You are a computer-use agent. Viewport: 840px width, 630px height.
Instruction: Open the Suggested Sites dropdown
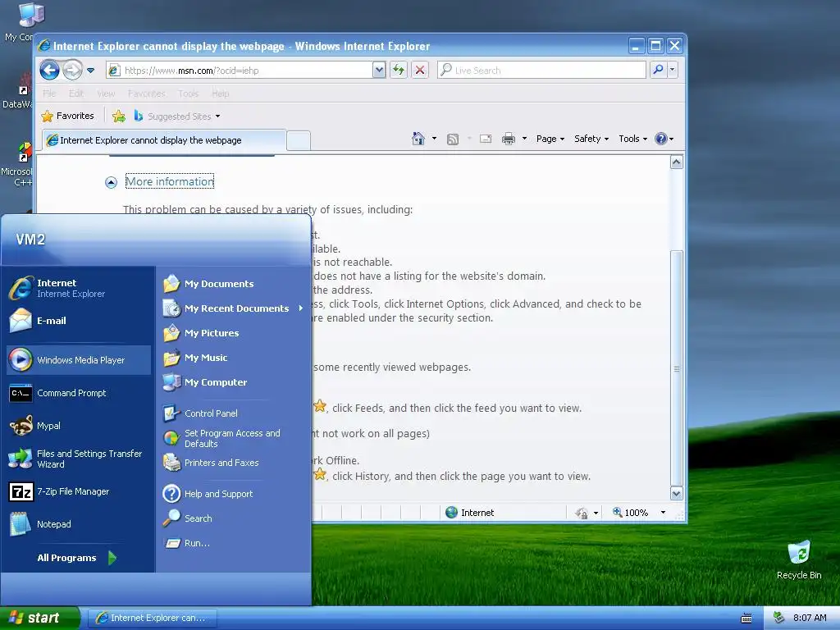point(177,116)
